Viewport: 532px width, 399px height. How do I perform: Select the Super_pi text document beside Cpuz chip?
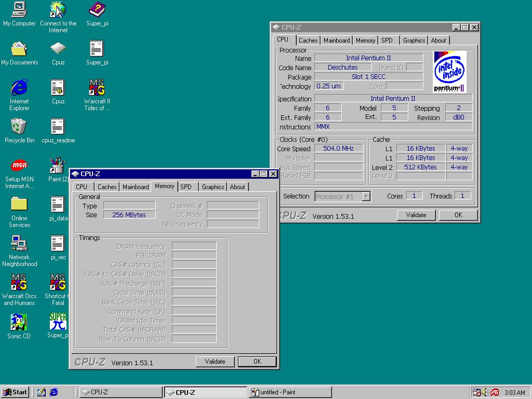coord(97,52)
